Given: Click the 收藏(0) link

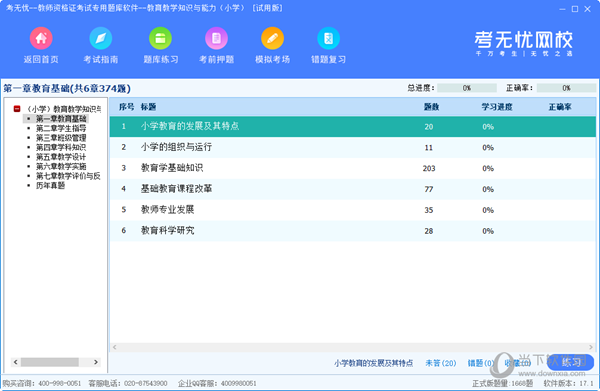Looking at the screenshot, I should 517,363.
